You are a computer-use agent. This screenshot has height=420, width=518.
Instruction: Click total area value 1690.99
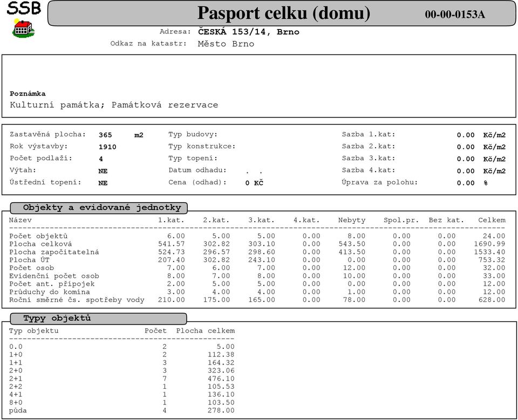(489, 244)
